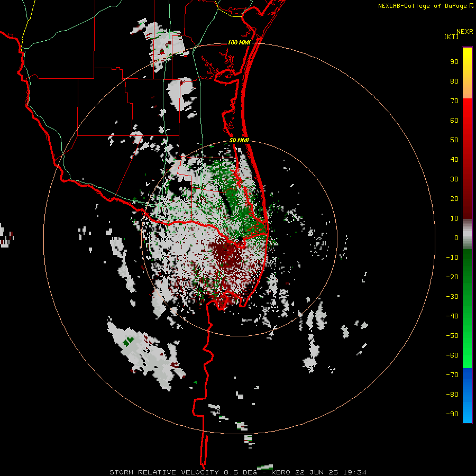
Task: Select the 100 NMI range ring label
Action: click(x=239, y=42)
